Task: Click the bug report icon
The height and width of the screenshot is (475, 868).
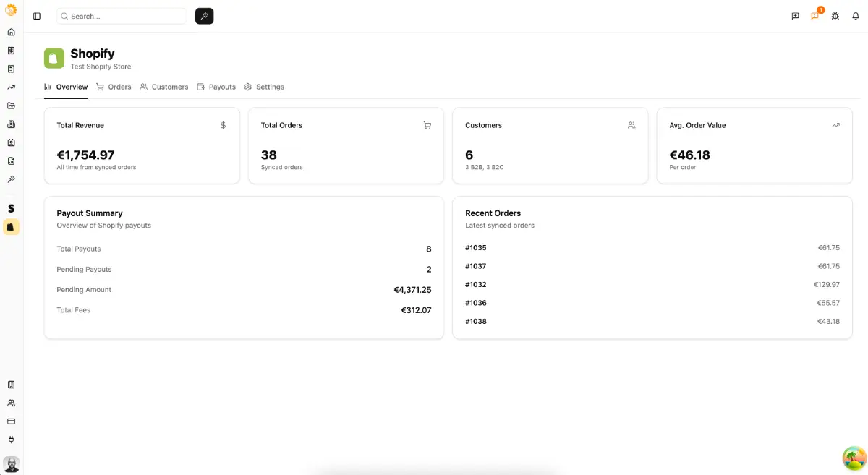Action: pyautogui.click(x=835, y=16)
